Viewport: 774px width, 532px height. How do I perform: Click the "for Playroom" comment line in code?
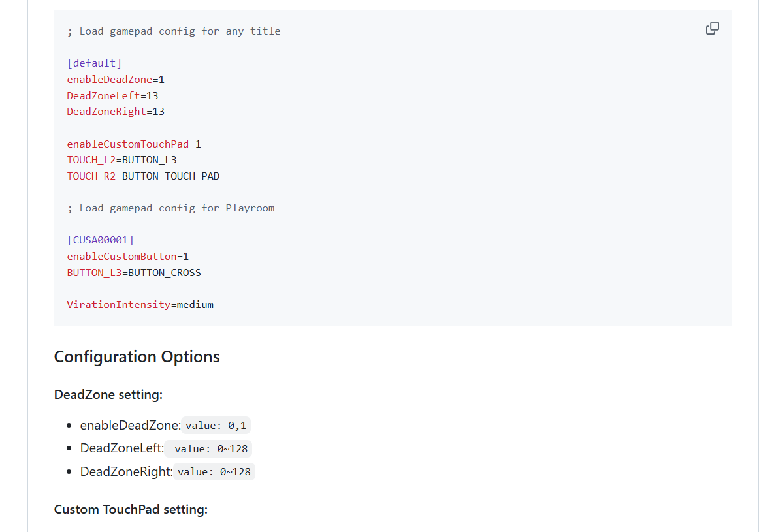point(170,208)
